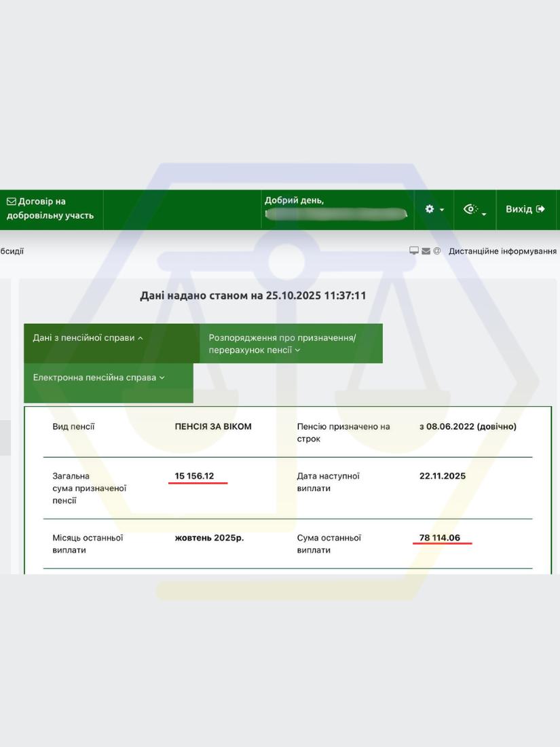This screenshot has height=747, width=560.
Task: Click the Добрий день greeting
Action: (295, 200)
